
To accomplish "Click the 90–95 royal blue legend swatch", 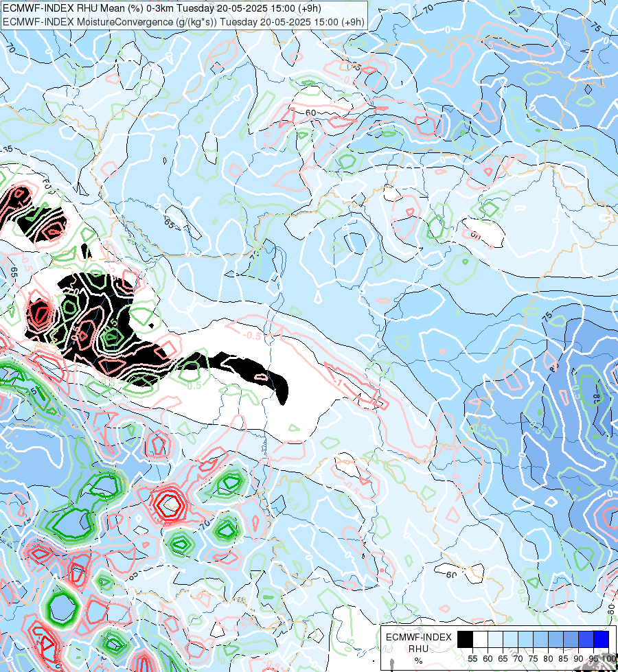I will (x=586, y=639).
